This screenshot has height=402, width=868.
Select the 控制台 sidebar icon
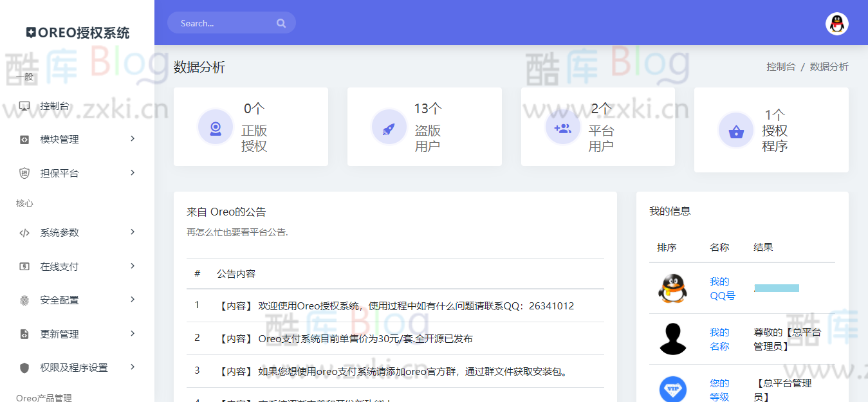pos(24,105)
